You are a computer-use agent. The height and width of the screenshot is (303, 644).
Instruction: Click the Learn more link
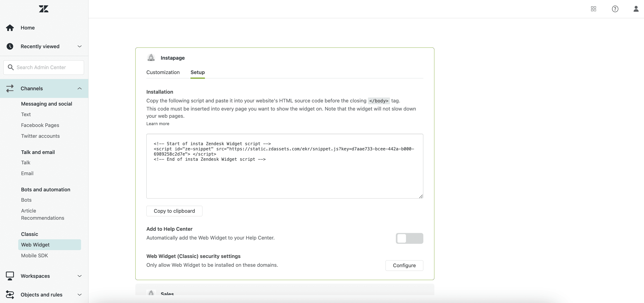point(158,123)
